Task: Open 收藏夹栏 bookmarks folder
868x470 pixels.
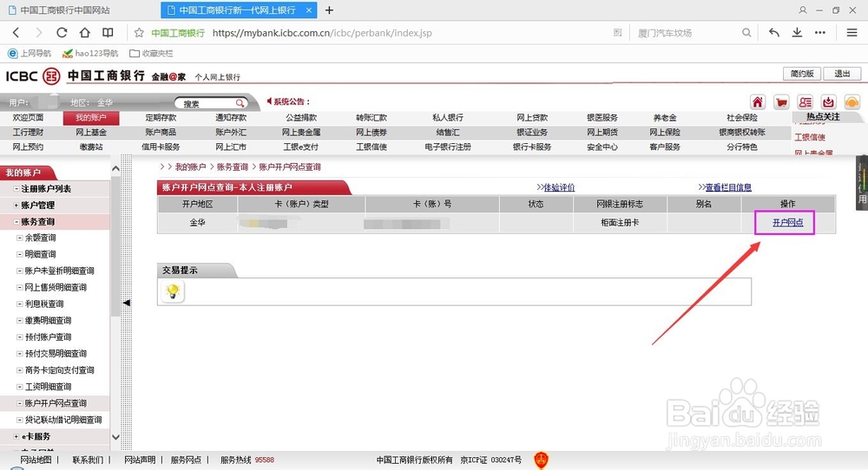Action: click(151, 53)
